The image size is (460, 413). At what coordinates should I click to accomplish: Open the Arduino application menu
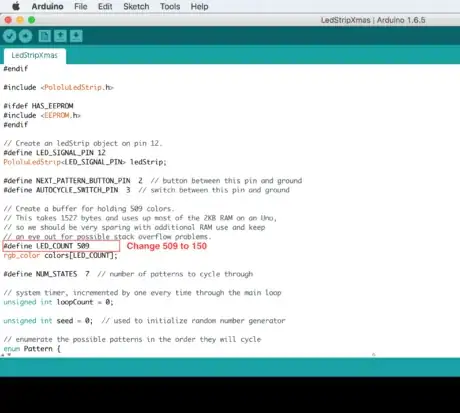47,6
